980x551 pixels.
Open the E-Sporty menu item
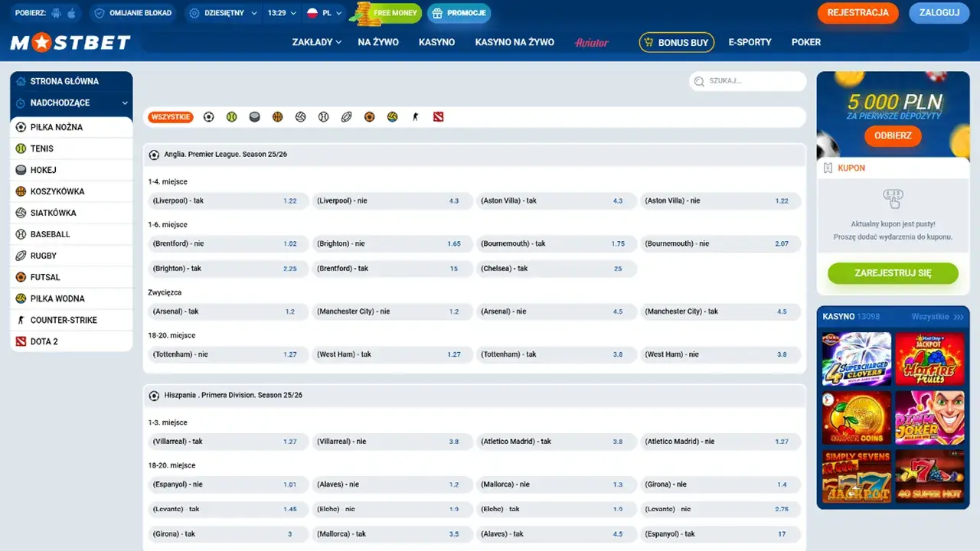click(x=750, y=43)
